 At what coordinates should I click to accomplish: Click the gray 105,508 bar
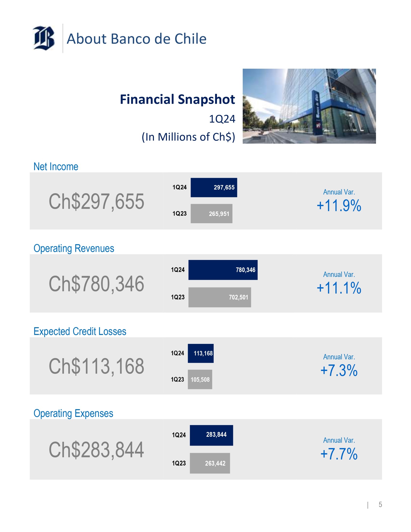coord(200,379)
